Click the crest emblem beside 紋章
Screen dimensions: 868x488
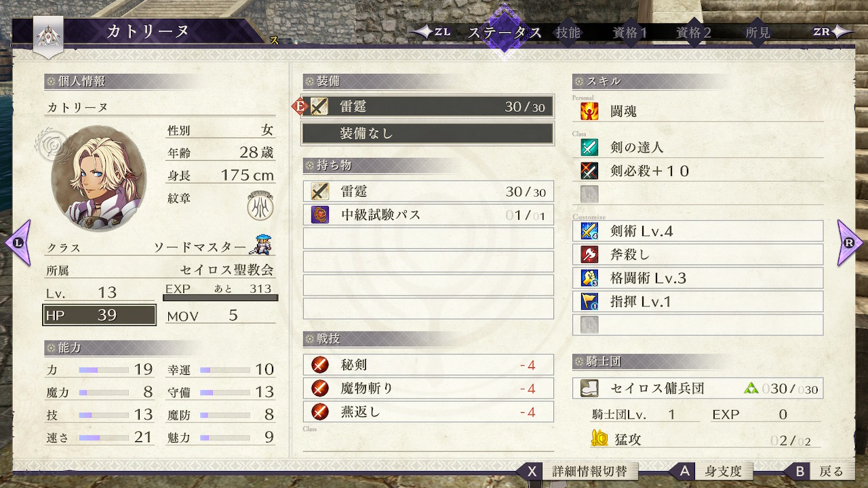pyautogui.click(x=260, y=207)
